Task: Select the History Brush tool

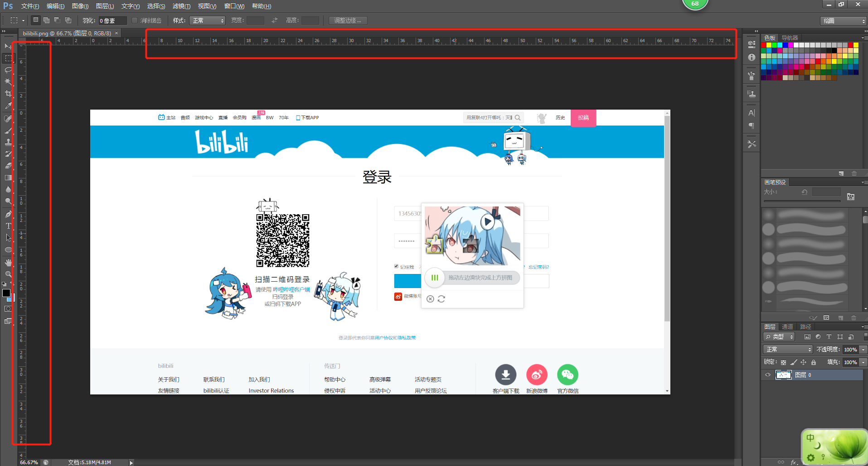Action: coord(8,154)
